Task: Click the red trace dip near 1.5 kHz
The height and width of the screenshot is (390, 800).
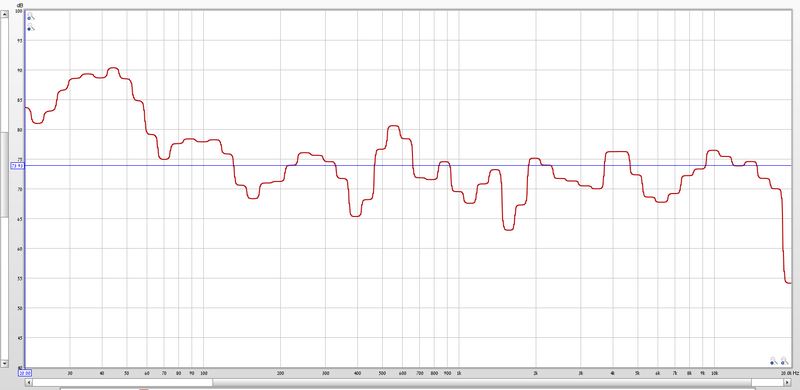Action: (508, 229)
